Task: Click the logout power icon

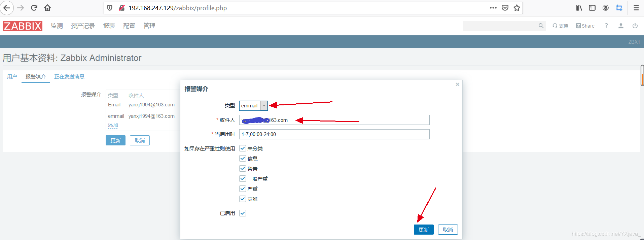Action: tap(635, 26)
